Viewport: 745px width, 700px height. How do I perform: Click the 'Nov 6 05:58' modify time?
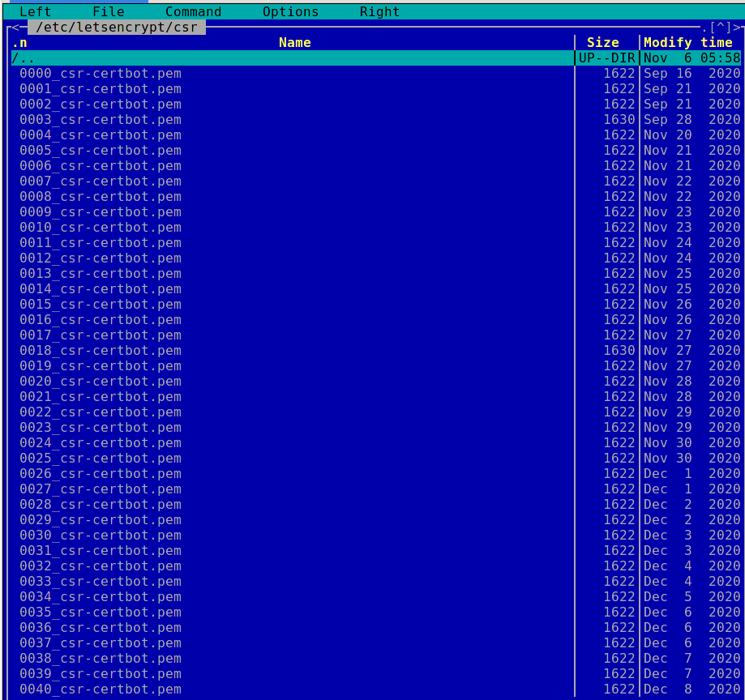691,58
